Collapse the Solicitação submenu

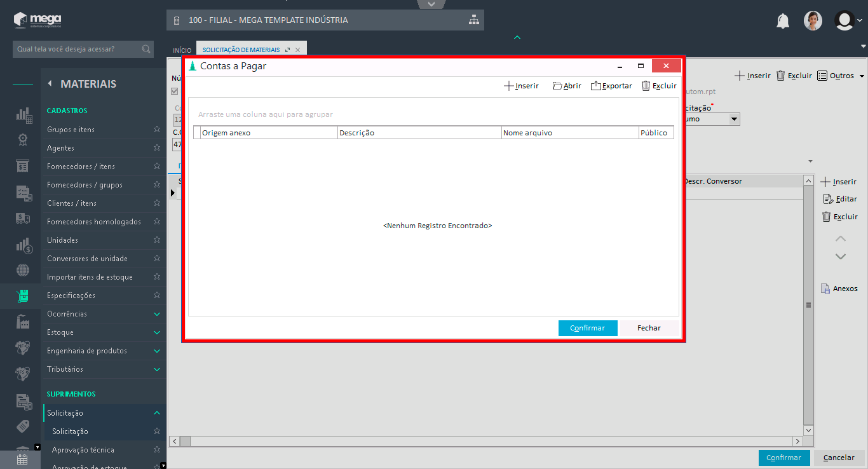coord(157,413)
